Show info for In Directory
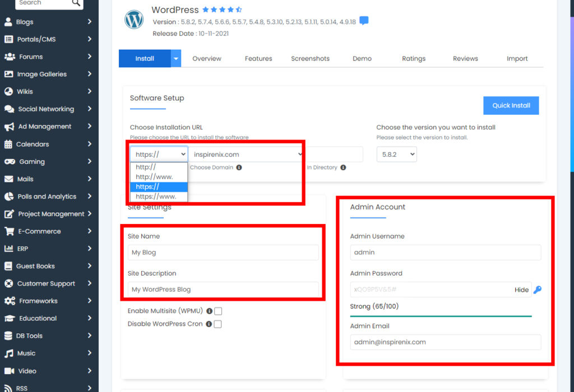This screenshot has height=392, width=574. [x=343, y=167]
